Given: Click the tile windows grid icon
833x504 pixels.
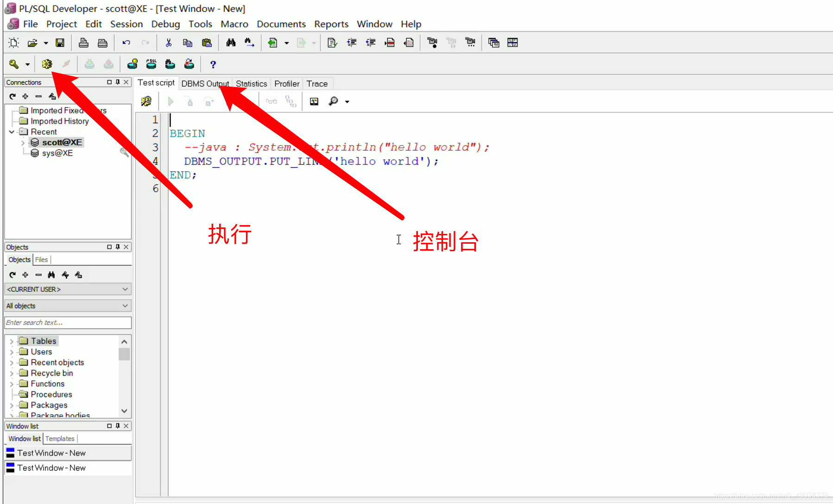Looking at the screenshot, I should [512, 43].
